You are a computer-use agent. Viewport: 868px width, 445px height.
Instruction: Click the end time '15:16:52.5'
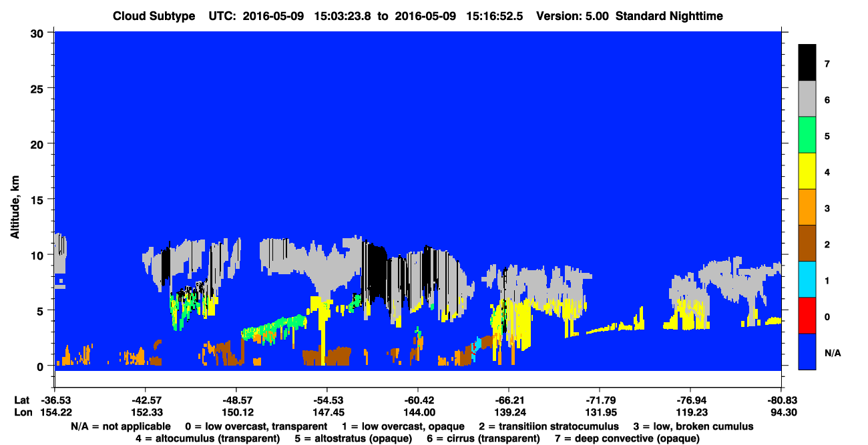[496, 16]
